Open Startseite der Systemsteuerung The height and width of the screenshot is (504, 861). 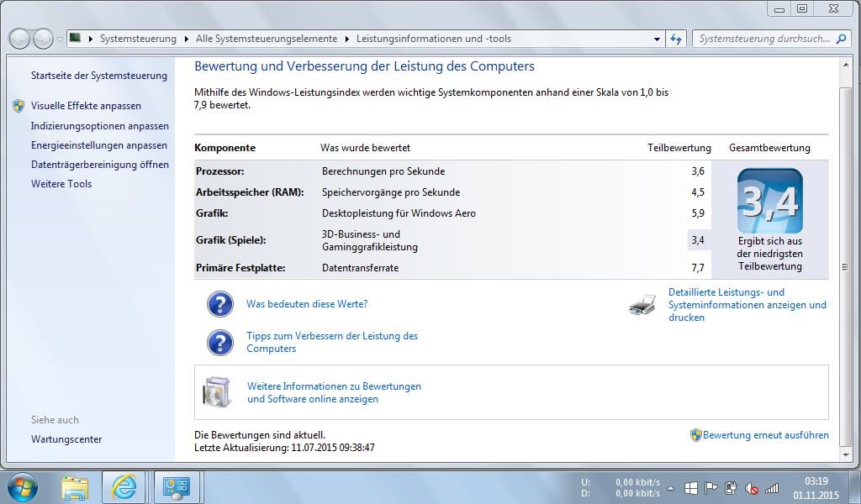tap(99, 76)
